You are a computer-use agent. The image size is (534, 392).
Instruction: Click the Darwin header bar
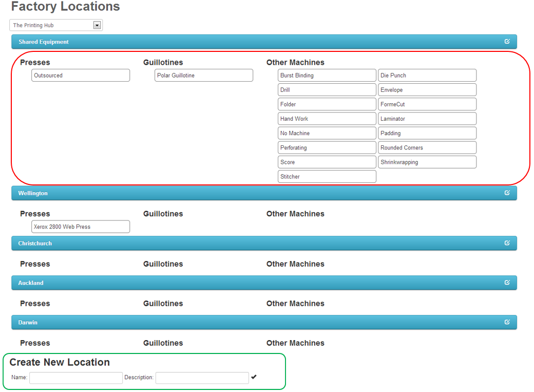point(264,322)
